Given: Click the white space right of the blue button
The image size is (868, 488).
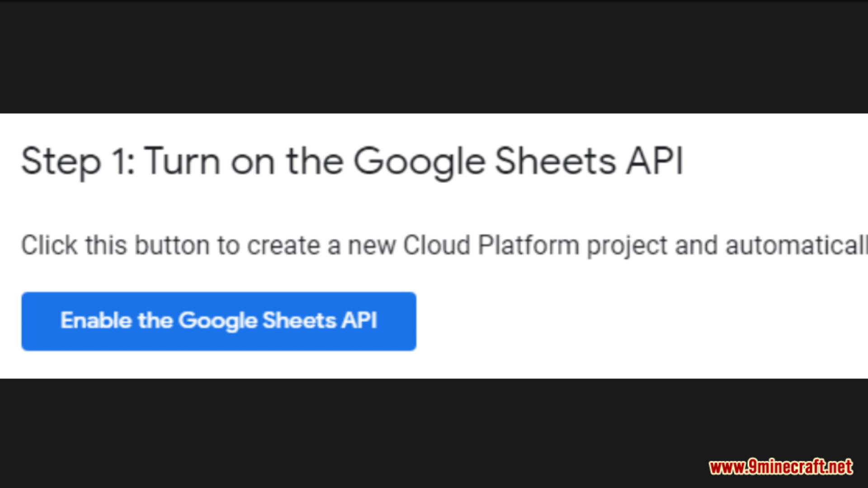Looking at the screenshot, I should coord(642,321).
